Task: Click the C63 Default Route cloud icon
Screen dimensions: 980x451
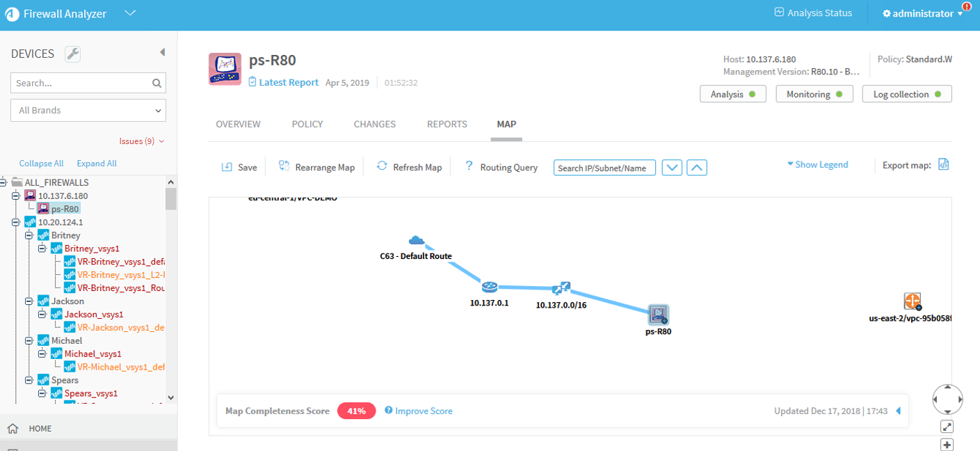Action: (417, 241)
